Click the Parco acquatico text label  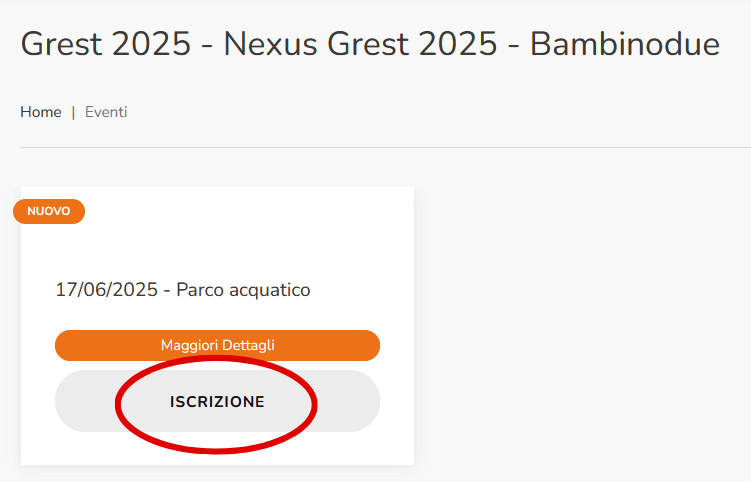(x=243, y=290)
